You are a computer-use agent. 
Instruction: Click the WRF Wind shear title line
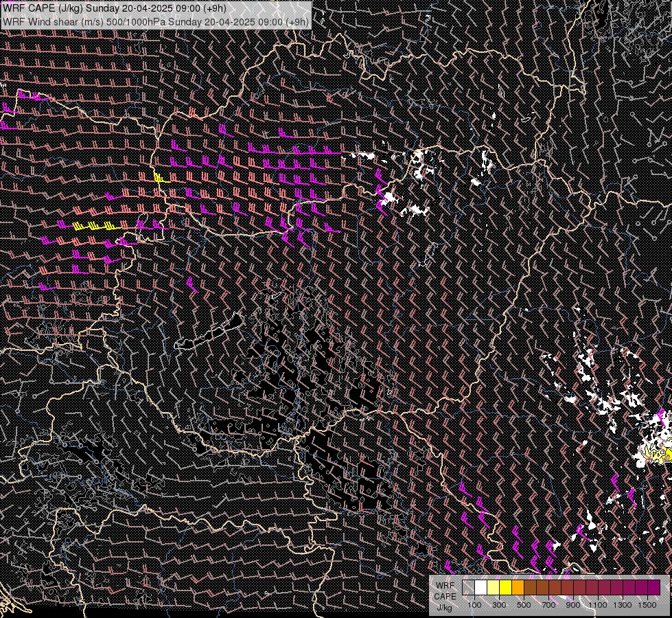(x=155, y=21)
